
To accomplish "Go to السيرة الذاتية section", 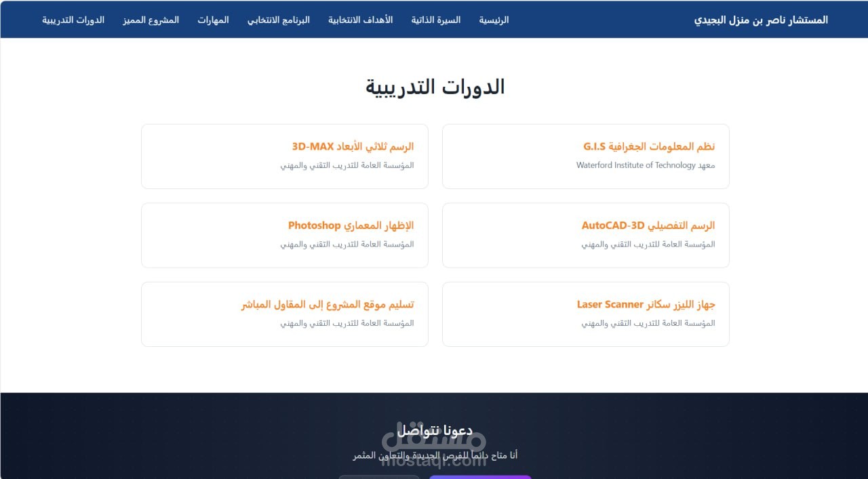I will (435, 20).
